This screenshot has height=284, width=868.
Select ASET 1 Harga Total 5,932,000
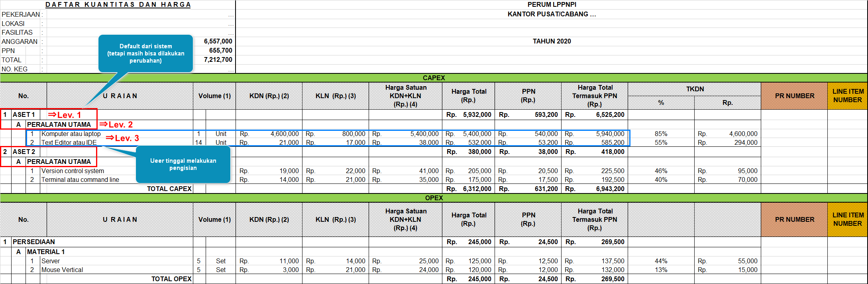click(x=477, y=114)
